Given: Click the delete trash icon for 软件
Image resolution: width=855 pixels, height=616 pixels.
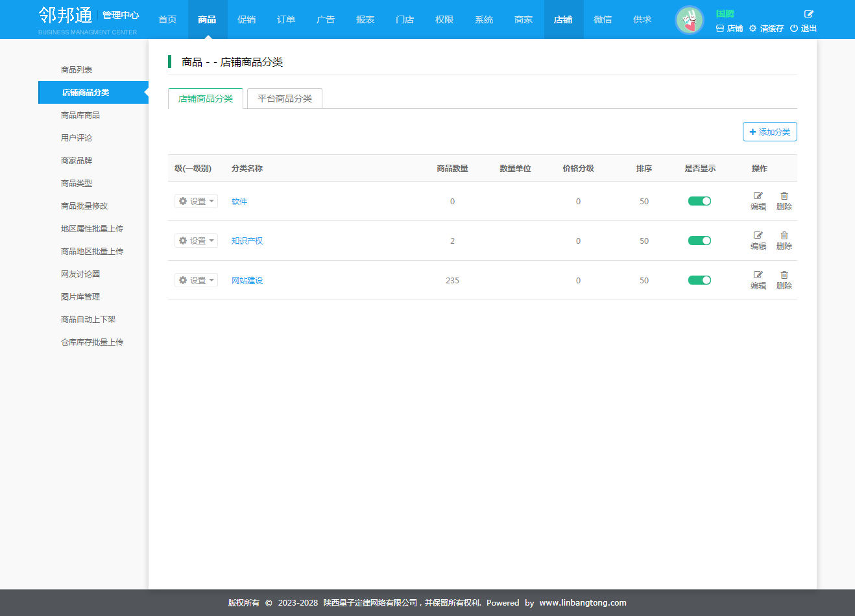Looking at the screenshot, I should pyautogui.click(x=784, y=196).
